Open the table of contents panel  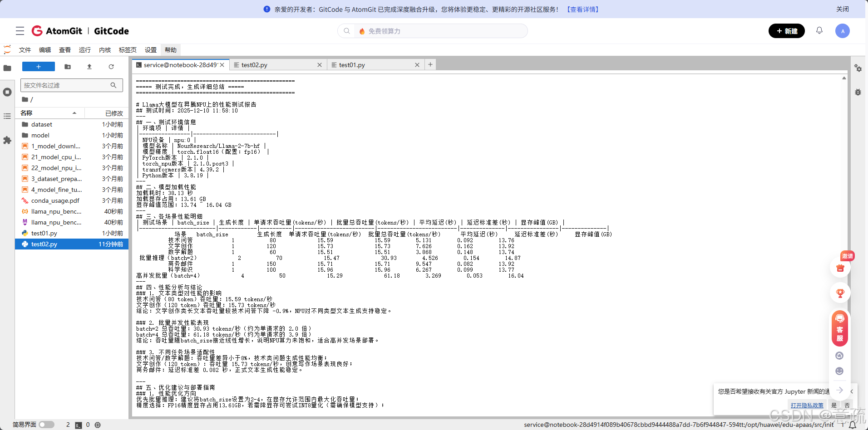(7, 116)
